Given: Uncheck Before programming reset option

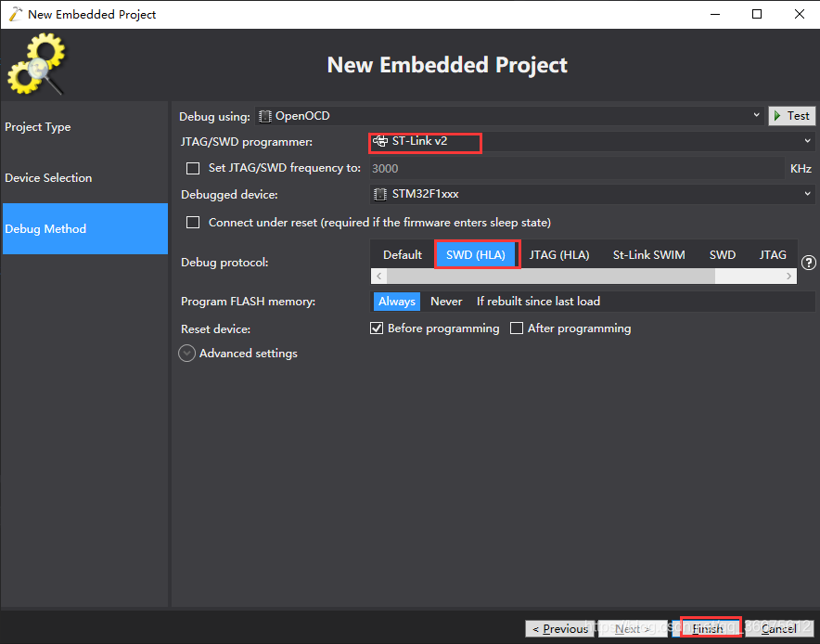Looking at the screenshot, I should 377,328.
